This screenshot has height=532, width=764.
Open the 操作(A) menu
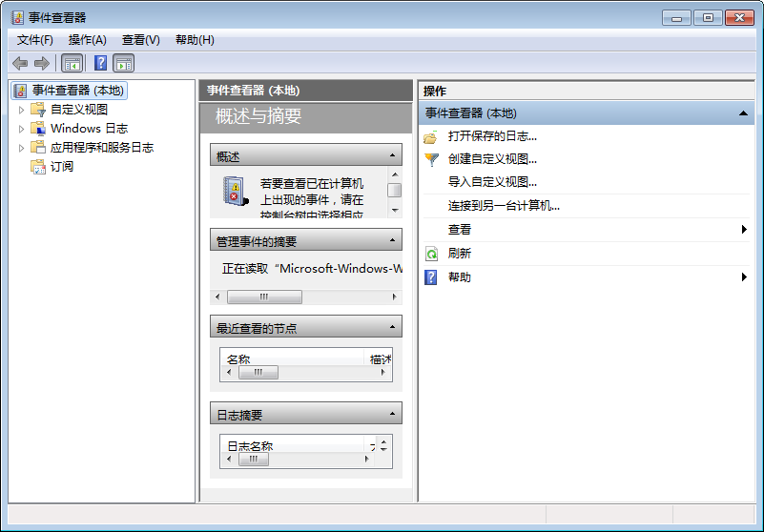[87, 40]
